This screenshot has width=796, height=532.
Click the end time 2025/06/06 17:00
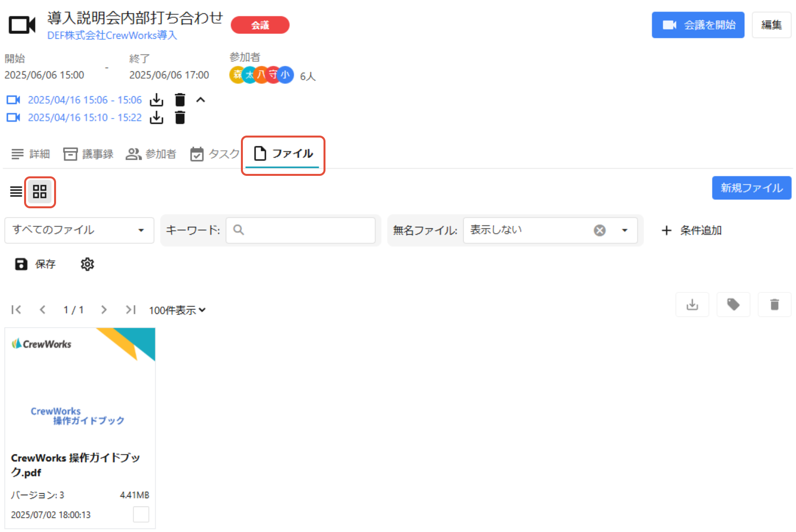(169, 75)
